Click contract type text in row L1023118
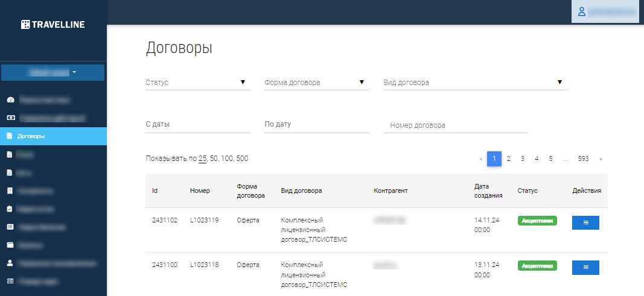Image resolution: width=644 pixels, height=296 pixels. pyautogui.click(x=314, y=275)
